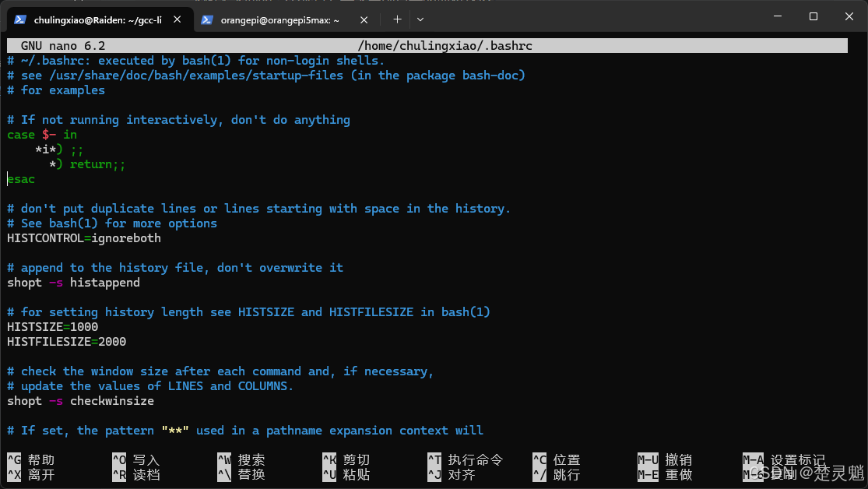Close the chulingxiao@Raiden tab
This screenshot has width=868, height=489.
pos(177,19)
